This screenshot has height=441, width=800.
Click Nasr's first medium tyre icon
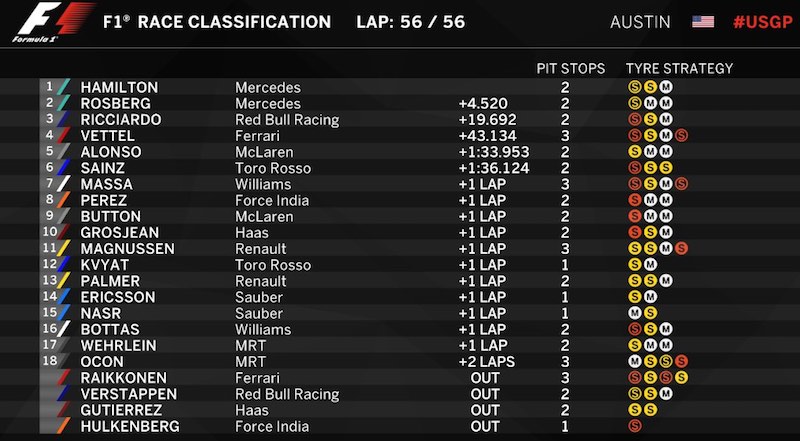[x=634, y=313]
